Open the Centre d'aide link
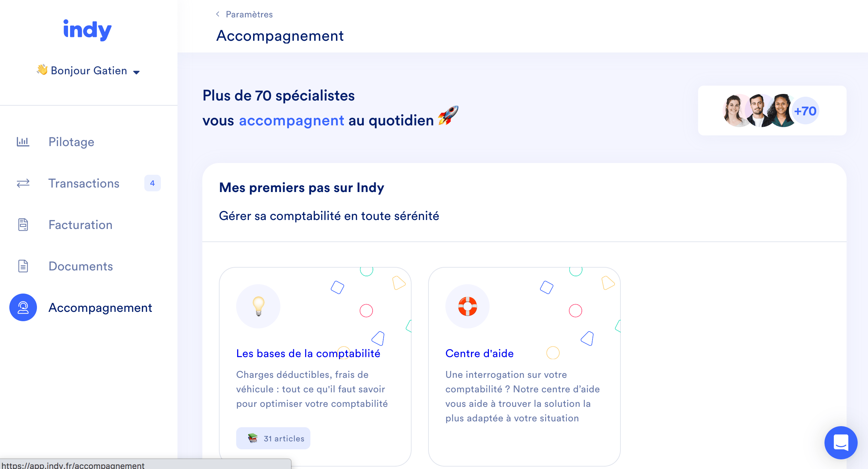The image size is (868, 469). 479,353
